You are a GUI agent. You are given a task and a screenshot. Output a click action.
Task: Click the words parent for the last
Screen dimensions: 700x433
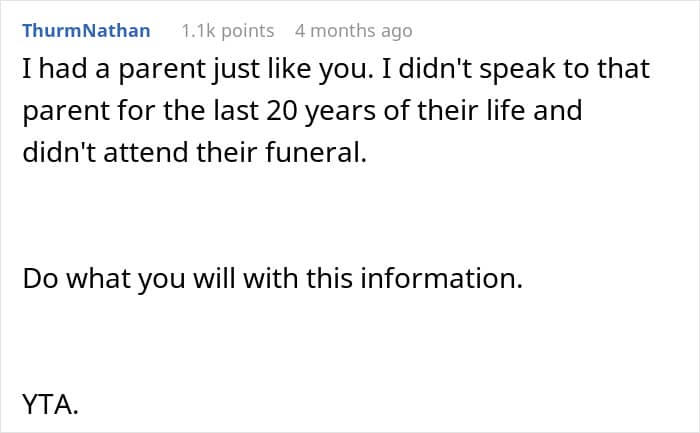[141, 111]
